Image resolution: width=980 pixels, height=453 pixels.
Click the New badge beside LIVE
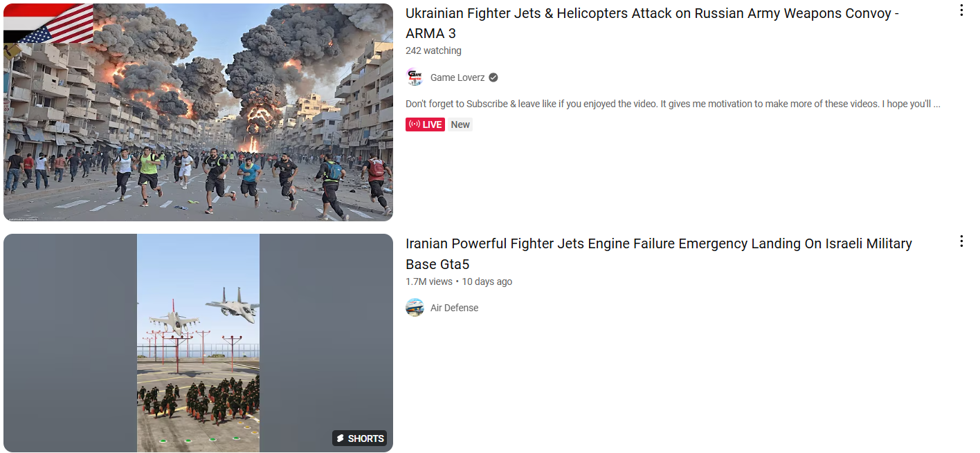click(x=460, y=124)
